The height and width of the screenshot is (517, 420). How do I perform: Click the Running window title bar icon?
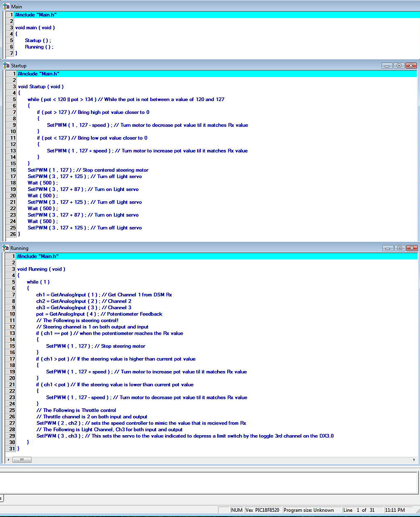[6, 248]
